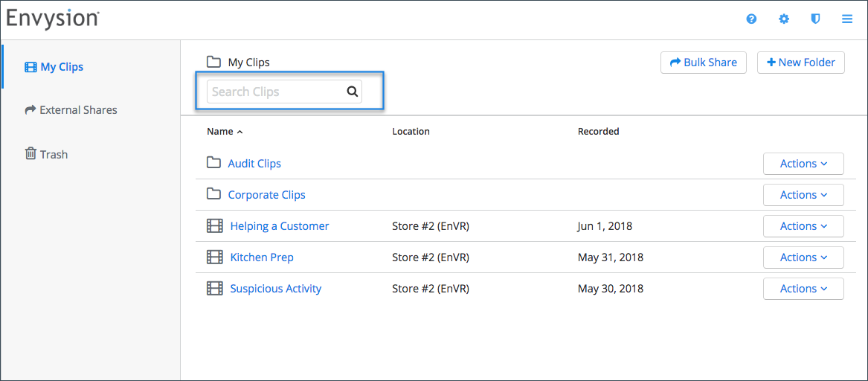
Task: Expand Actions dropdown for Suspicious Activity
Action: [803, 289]
